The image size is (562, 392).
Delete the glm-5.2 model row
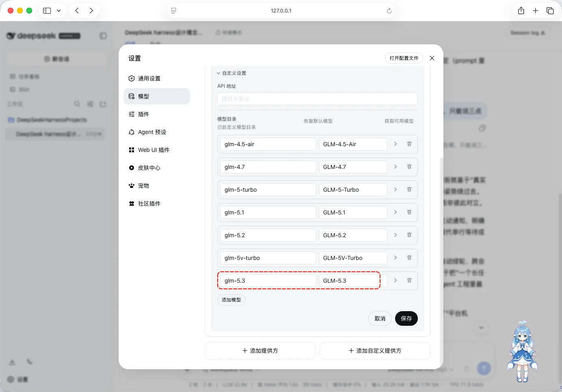point(409,235)
